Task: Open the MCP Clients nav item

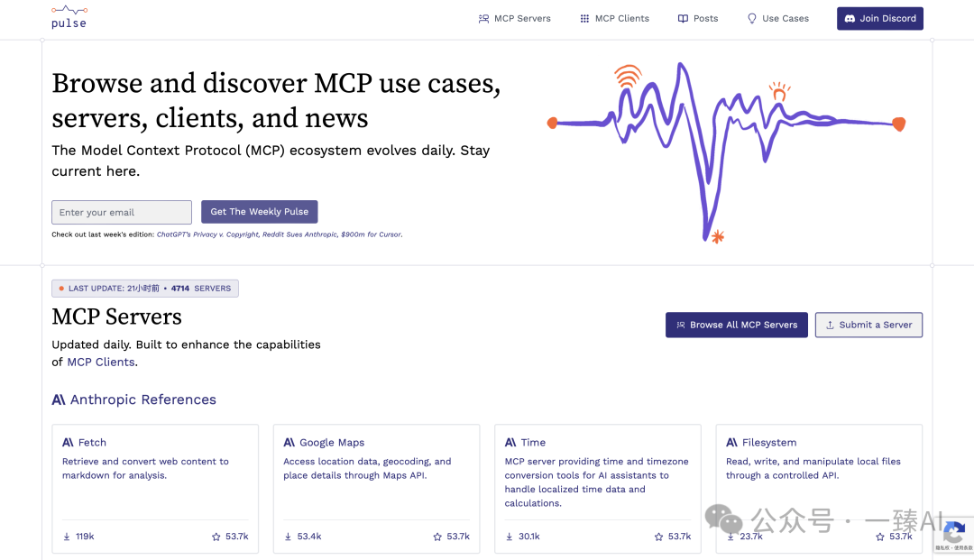Action: pyautogui.click(x=614, y=19)
